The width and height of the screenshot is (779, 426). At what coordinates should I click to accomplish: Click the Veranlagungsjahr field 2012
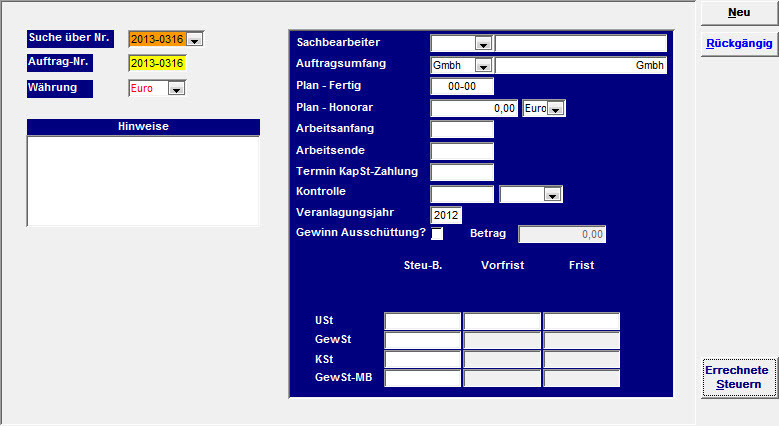446,215
